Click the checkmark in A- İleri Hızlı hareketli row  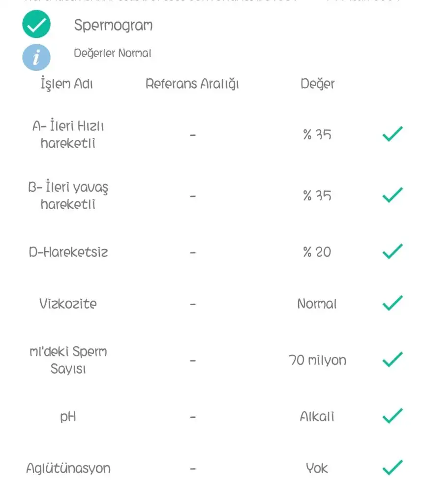(x=393, y=134)
